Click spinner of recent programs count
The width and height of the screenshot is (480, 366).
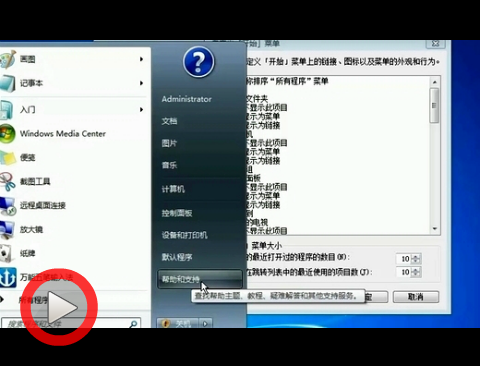(416, 259)
